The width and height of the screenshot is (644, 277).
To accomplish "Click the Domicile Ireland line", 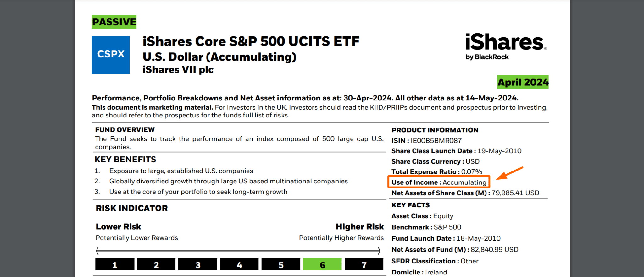I will [x=419, y=272].
